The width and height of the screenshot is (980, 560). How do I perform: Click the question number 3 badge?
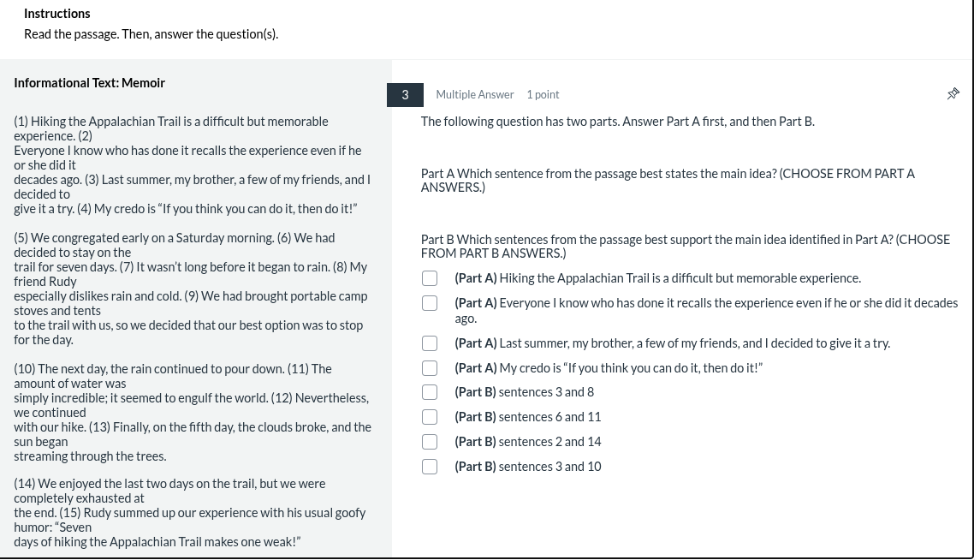tap(405, 95)
